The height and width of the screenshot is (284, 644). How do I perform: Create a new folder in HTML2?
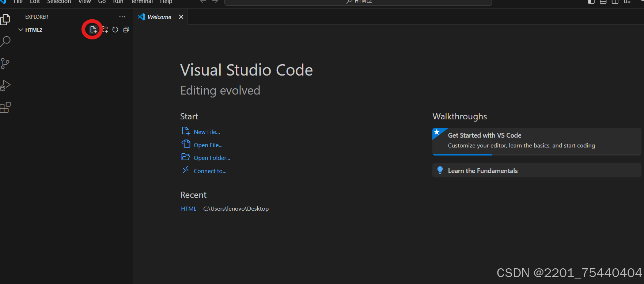(105, 30)
